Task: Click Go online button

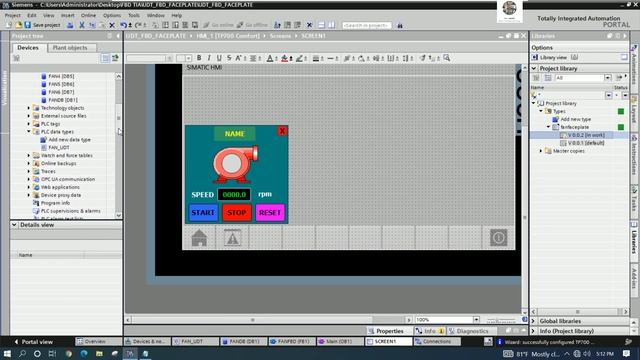Action: click(218, 25)
